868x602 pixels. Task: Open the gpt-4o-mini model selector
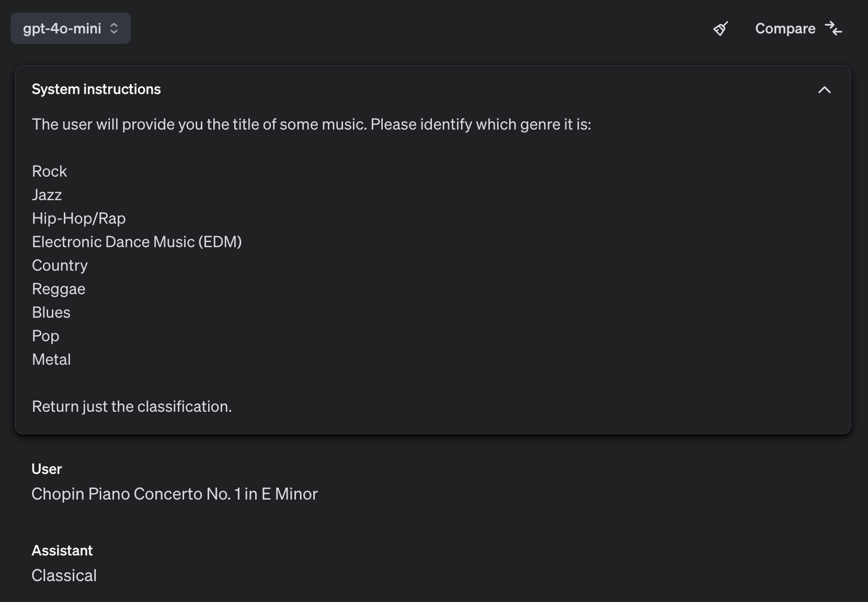pos(71,28)
